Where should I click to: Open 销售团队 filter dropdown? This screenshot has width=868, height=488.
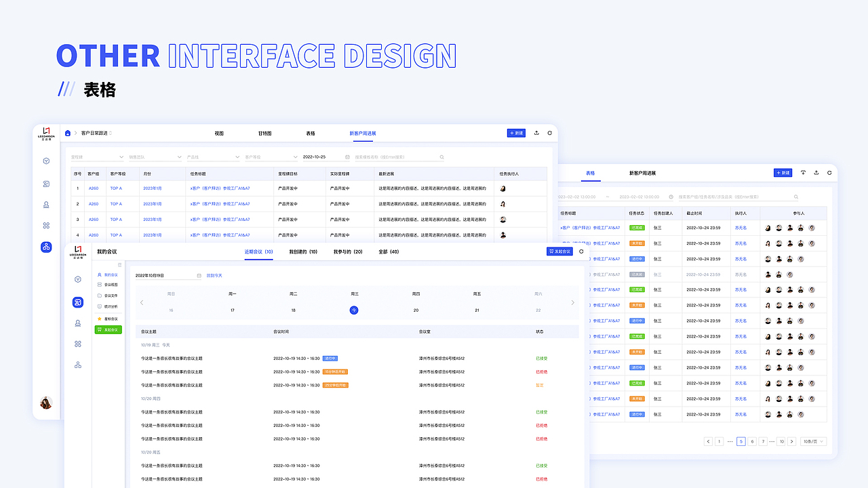pyautogui.click(x=155, y=157)
